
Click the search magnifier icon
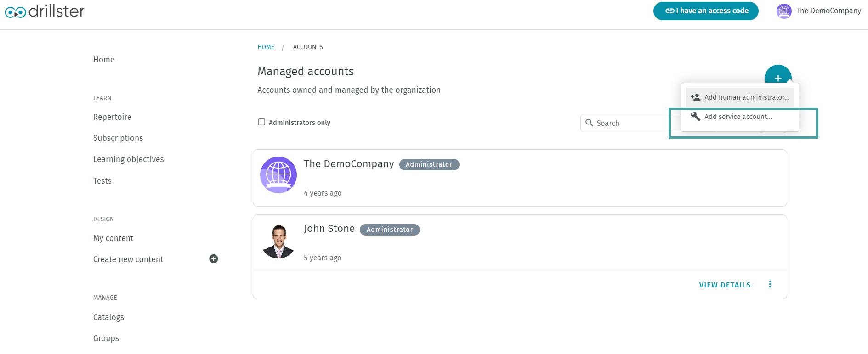point(589,123)
